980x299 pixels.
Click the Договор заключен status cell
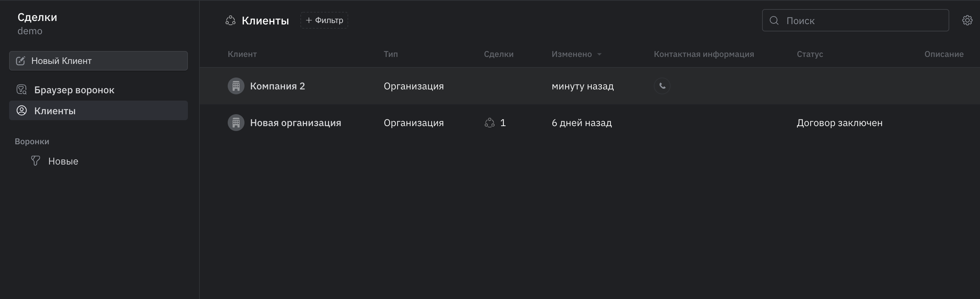click(839, 123)
